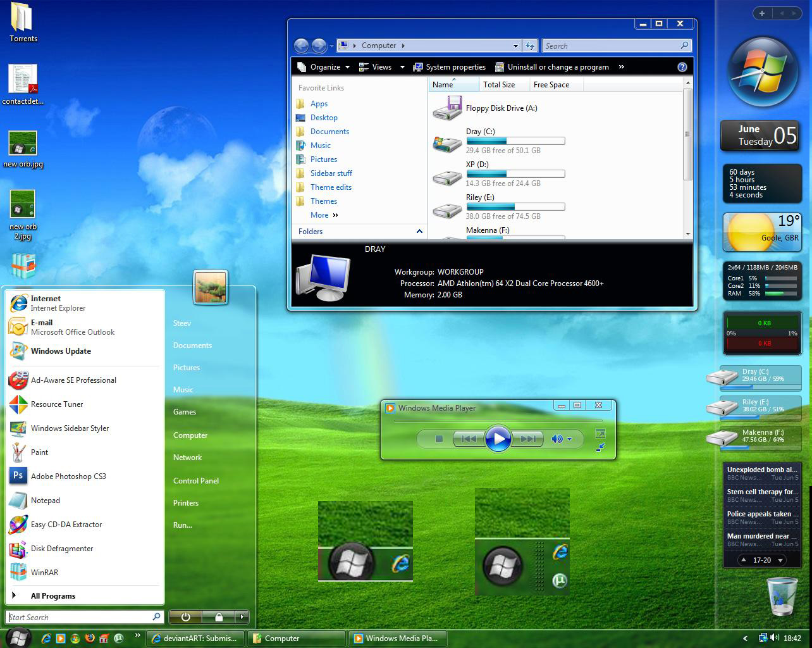Click Uninstall or change a program

pos(551,67)
